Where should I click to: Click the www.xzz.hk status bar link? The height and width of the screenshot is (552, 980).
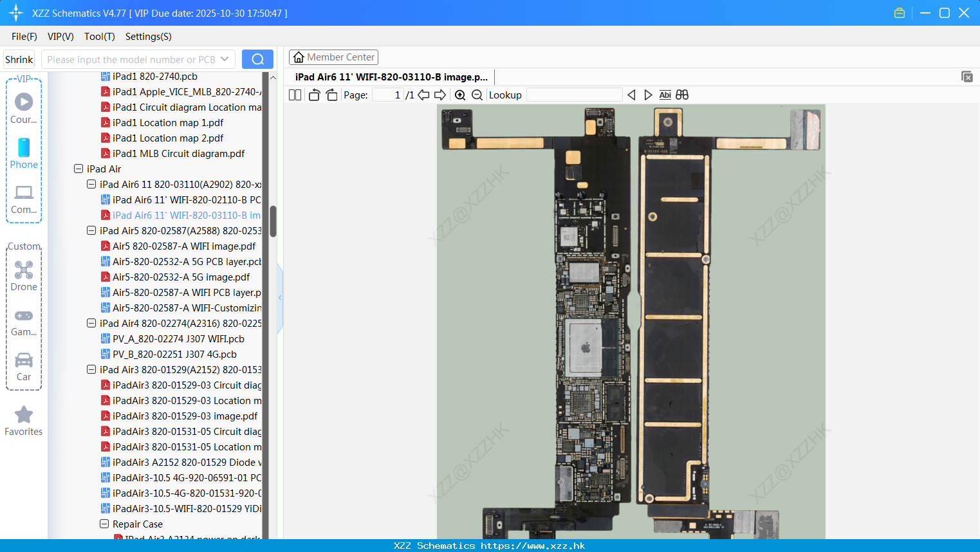[x=533, y=546]
